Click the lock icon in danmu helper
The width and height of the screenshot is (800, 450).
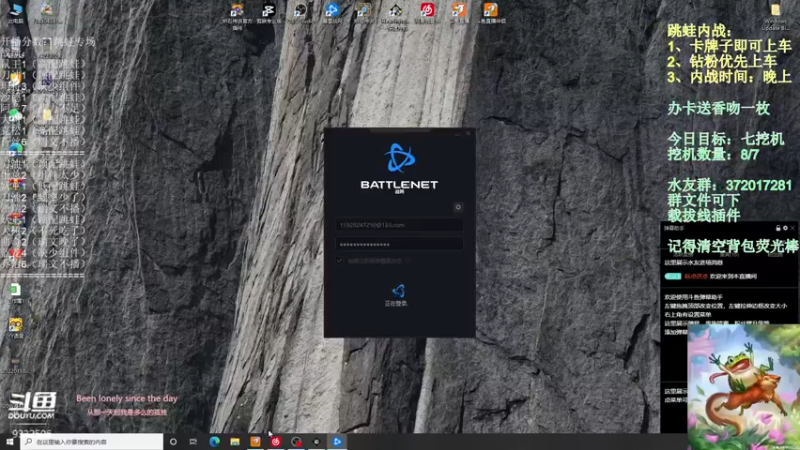778,228
